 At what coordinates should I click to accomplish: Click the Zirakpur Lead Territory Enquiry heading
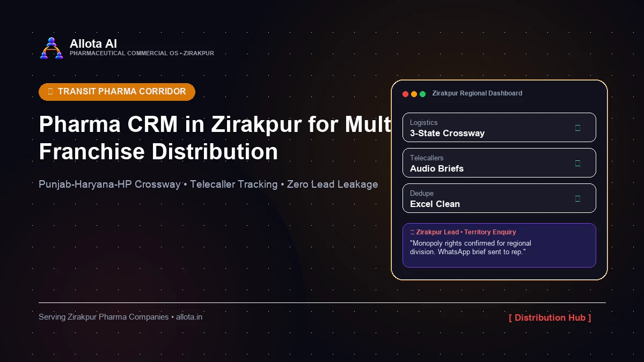pos(463,232)
